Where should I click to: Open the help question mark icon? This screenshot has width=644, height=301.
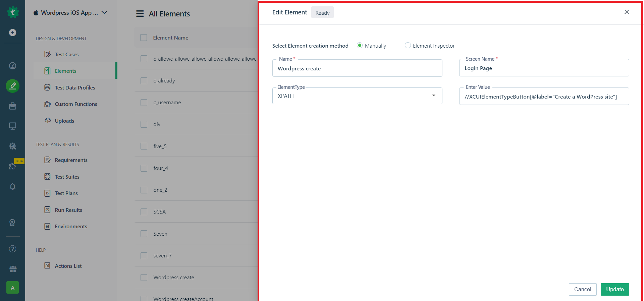[x=12, y=249]
